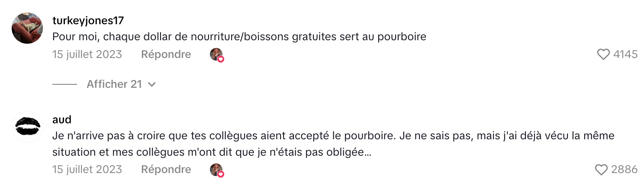Visit the turkeyjones17 username link
The height and width of the screenshot is (186, 644).
pyautogui.click(x=88, y=20)
